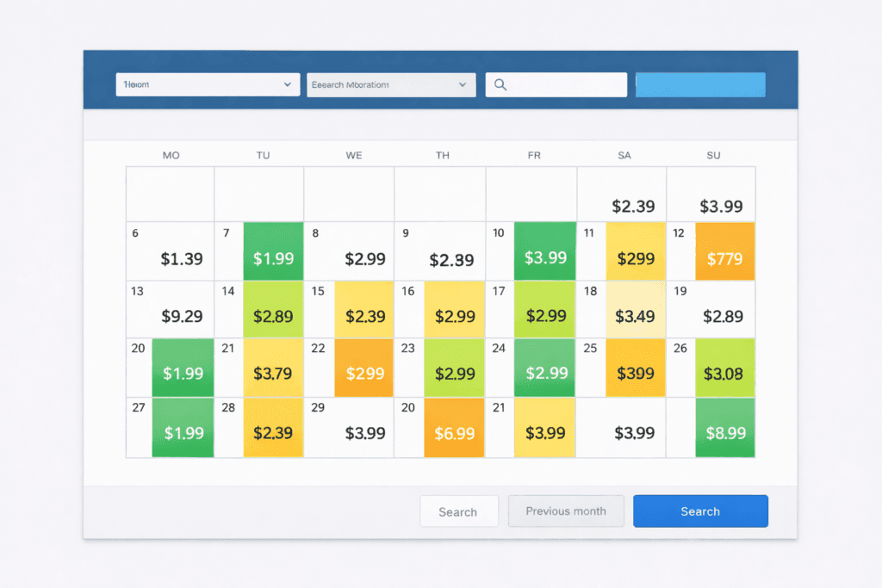Click the white Search button
Screen dimensions: 882x588
tap(458, 511)
